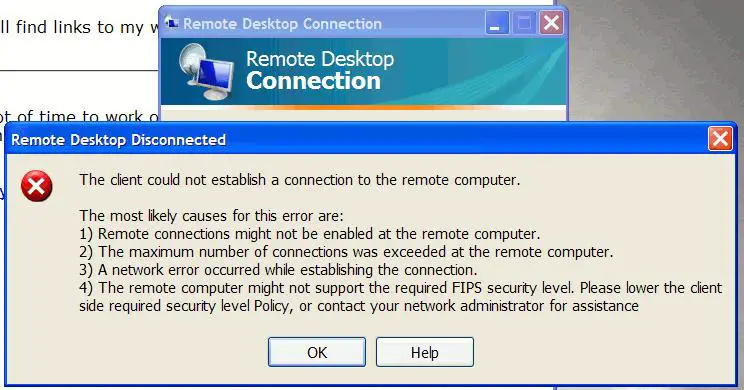Click the Remote Desktop Connection title text
Viewport: 744px width, 390px height.
[282, 24]
